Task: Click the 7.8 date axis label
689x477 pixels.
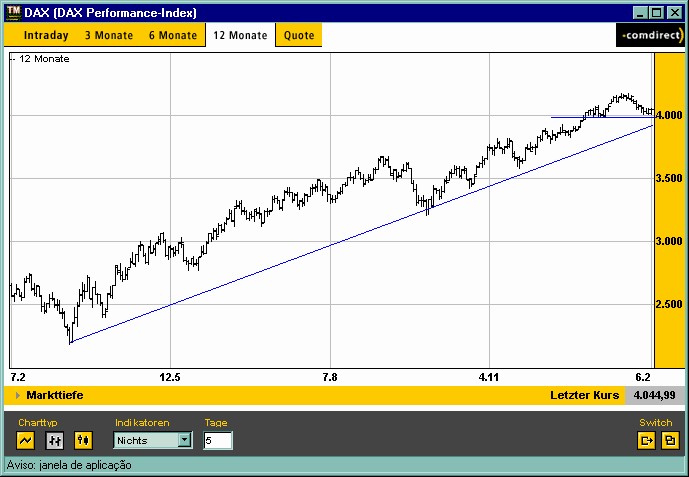Action: click(330, 377)
